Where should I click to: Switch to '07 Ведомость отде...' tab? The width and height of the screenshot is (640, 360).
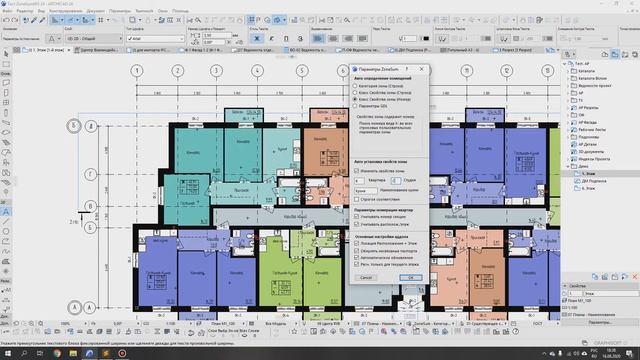(x=255, y=50)
